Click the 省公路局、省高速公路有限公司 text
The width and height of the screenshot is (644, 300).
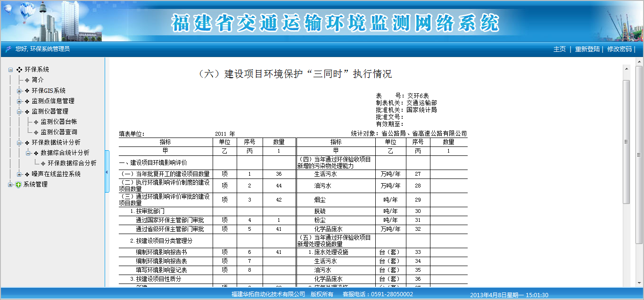coord(424,134)
